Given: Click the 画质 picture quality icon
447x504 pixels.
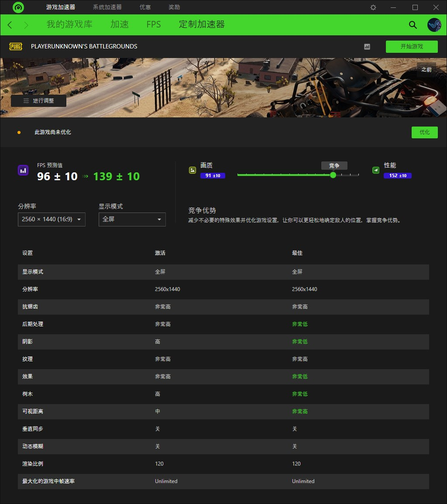Looking at the screenshot, I should (x=193, y=170).
